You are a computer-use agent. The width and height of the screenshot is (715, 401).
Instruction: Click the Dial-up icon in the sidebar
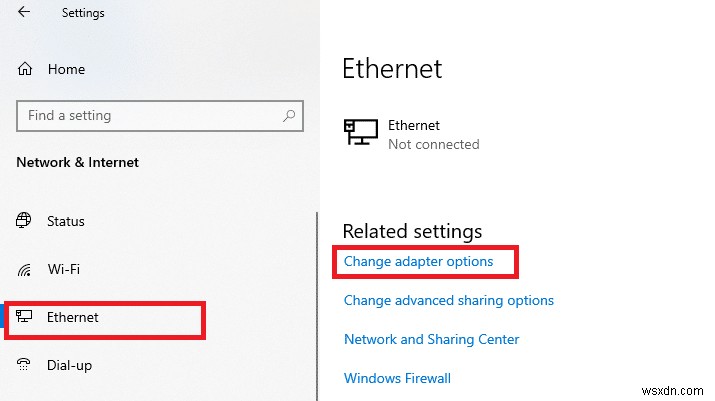[26, 365]
